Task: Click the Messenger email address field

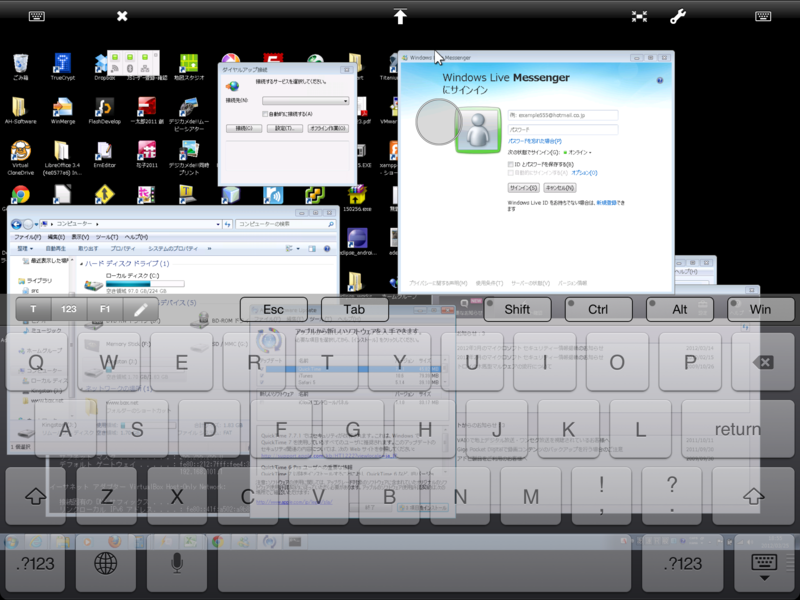Action: click(x=563, y=115)
